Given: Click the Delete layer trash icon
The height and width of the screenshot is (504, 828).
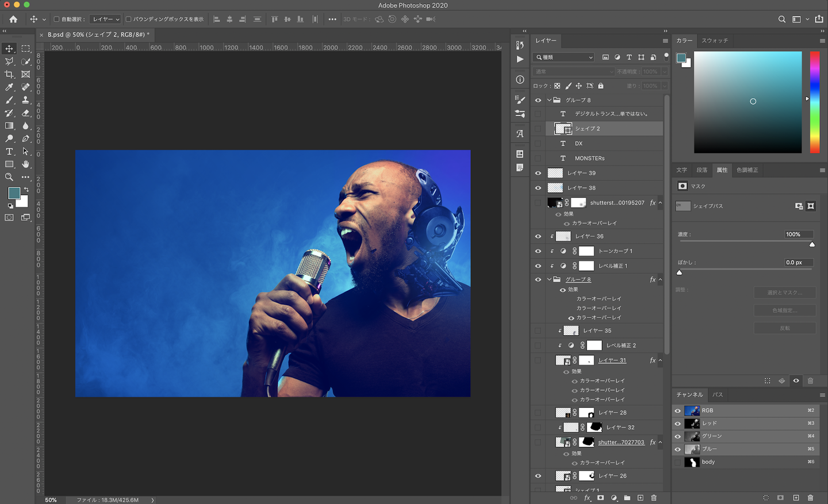Looking at the screenshot, I should [x=654, y=498].
